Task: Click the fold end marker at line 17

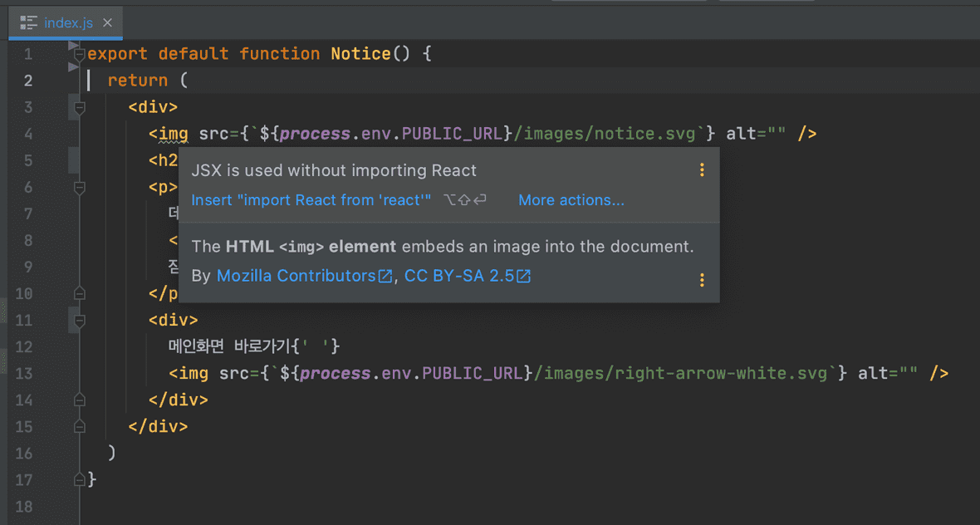Action: (x=80, y=479)
